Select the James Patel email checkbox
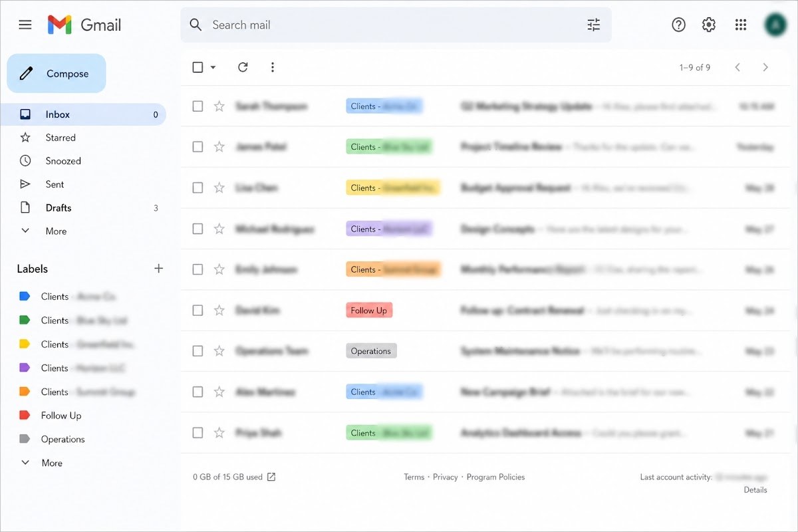The image size is (798, 532). pos(198,147)
